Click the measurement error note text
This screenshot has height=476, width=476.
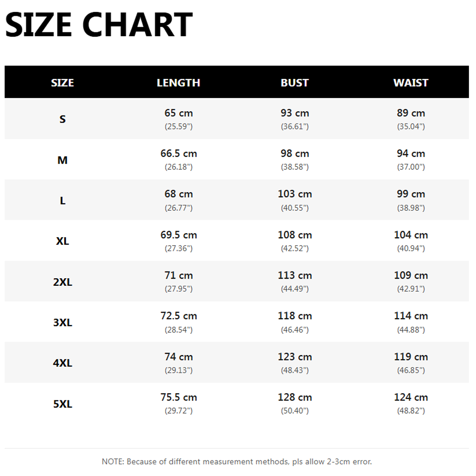click(237, 462)
